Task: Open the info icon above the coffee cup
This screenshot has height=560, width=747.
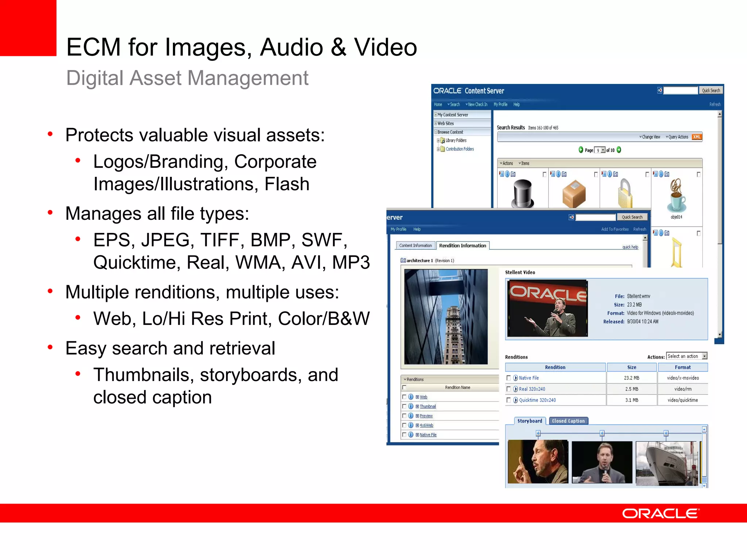Action: point(661,174)
